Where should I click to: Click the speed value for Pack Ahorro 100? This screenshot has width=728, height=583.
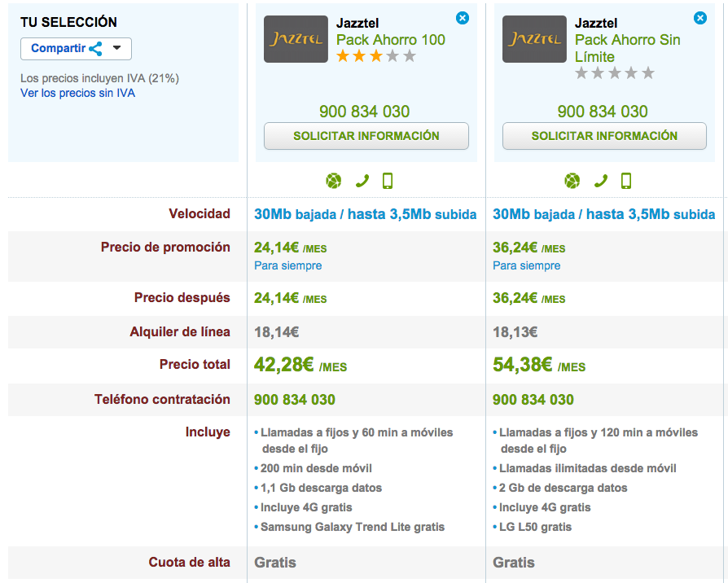coord(366,214)
